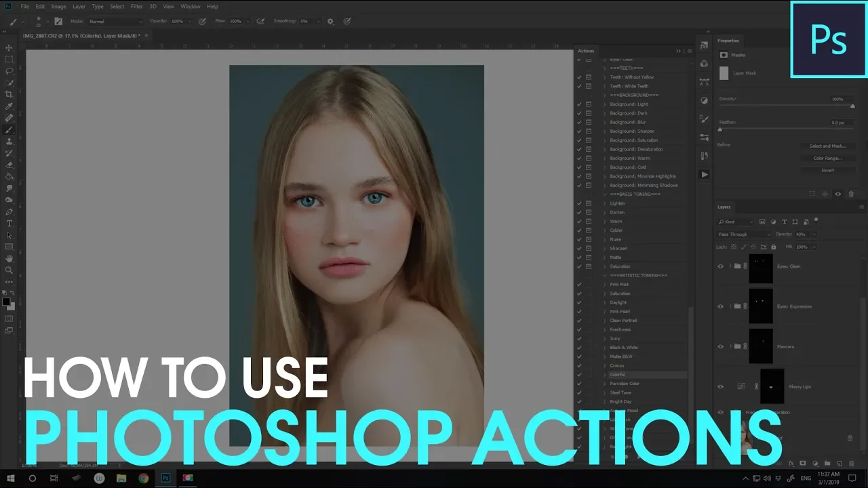Viewport: 868px width, 488px height.
Task: Open the Filter menu
Action: (x=137, y=6)
